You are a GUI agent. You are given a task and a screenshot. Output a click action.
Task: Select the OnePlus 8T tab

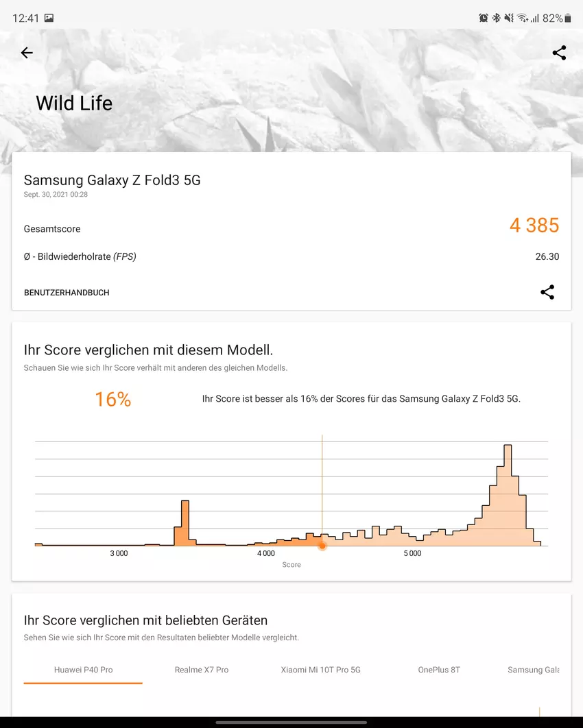[439, 670]
